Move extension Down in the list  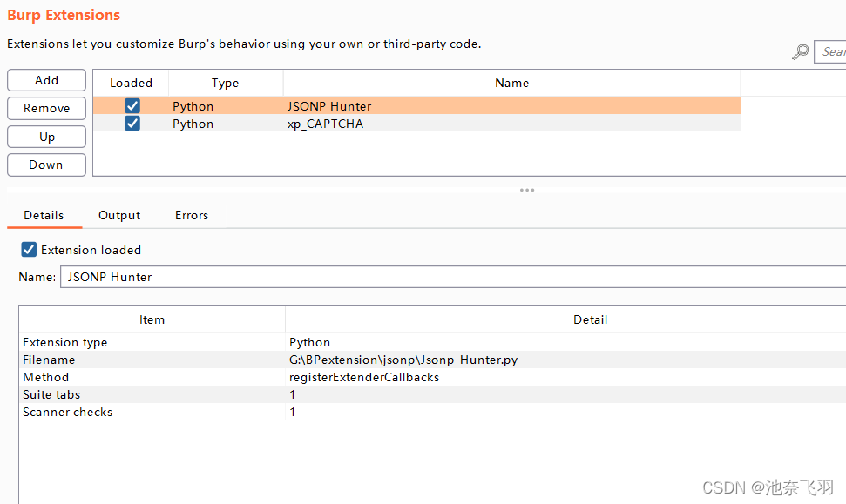[x=46, y=165]
